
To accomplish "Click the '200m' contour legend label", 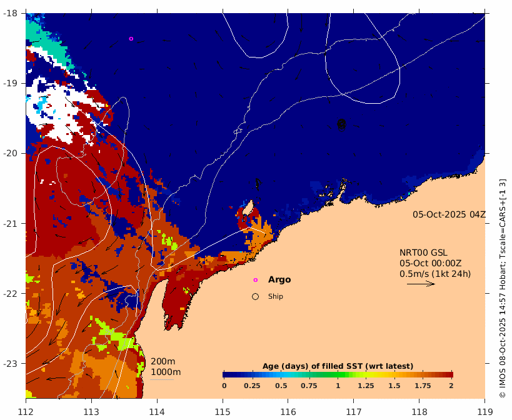I will point(163,362).
